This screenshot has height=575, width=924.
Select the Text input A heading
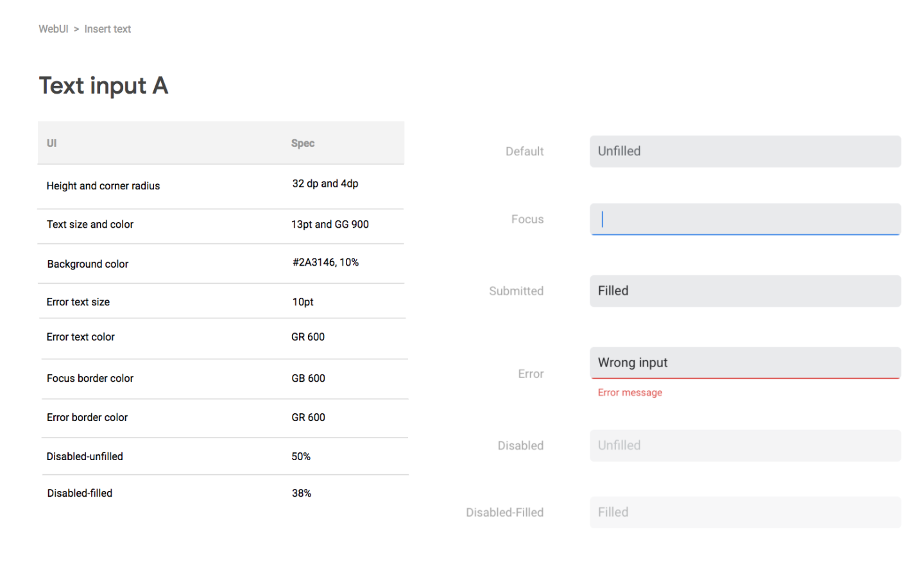(x=103, y=85)
